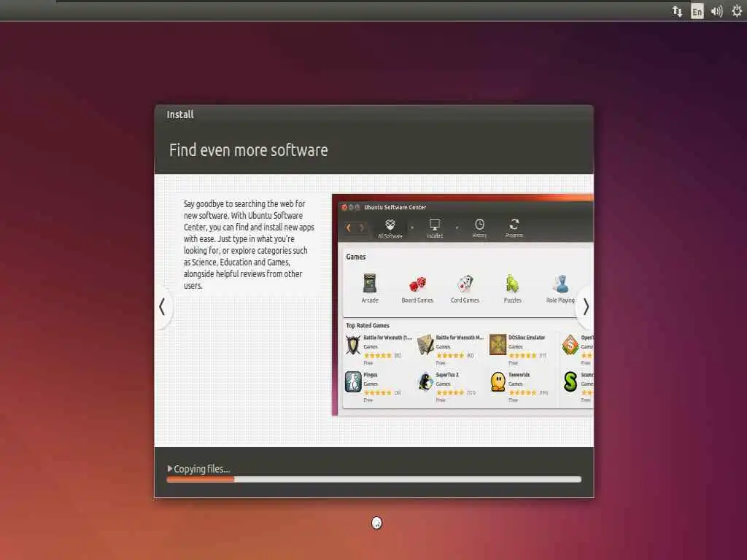Click the History clock icon in screenshot
The width and height of the screenshot is (747, 560).
[480, 225]
